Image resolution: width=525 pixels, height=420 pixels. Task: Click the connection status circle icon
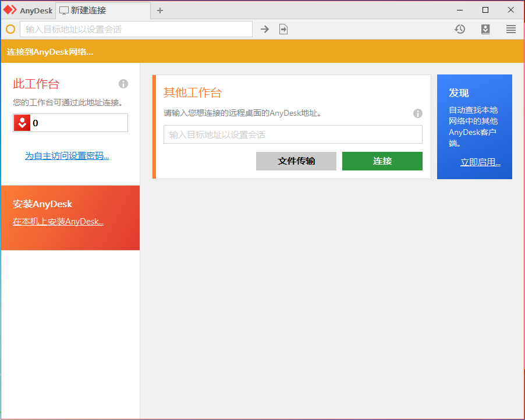(10, 29)
